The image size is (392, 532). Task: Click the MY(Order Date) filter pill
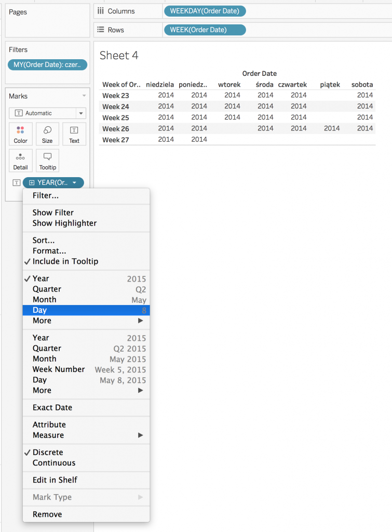(47, 65)
